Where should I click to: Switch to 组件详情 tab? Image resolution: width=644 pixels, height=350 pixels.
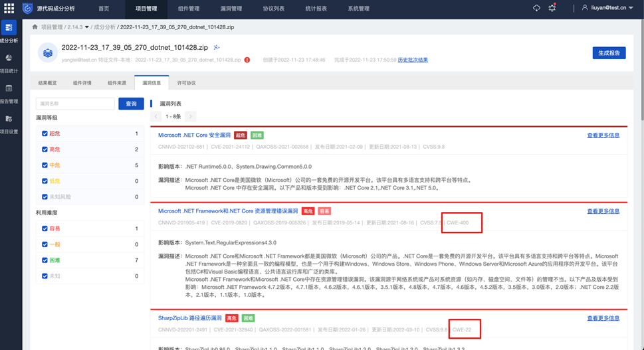tap(82, 83)
